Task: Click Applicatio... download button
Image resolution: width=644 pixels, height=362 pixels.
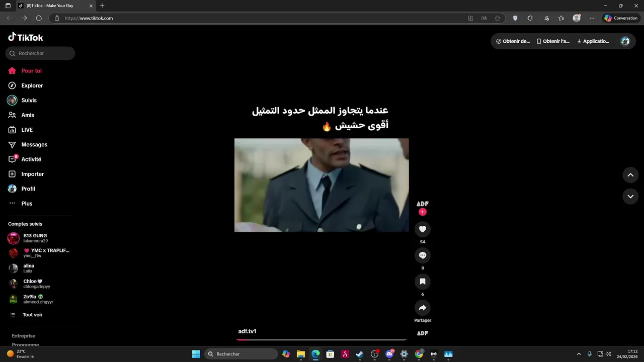Action: point(593,41)
